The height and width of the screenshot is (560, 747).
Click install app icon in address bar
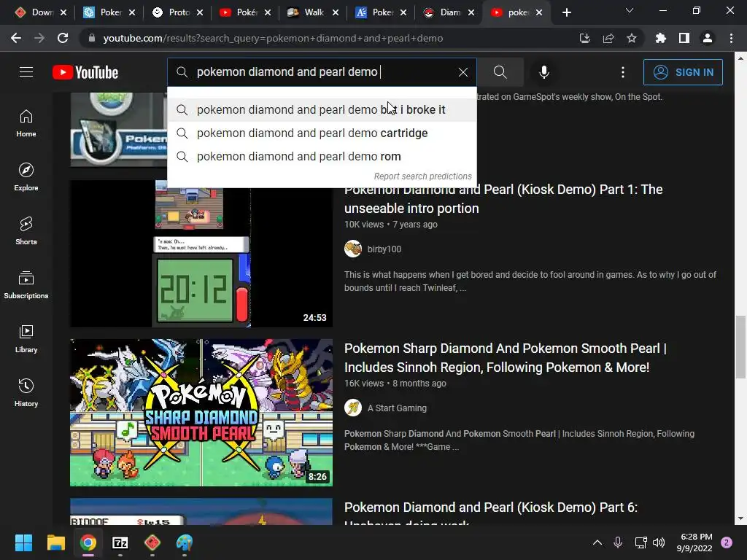(584, 38)
